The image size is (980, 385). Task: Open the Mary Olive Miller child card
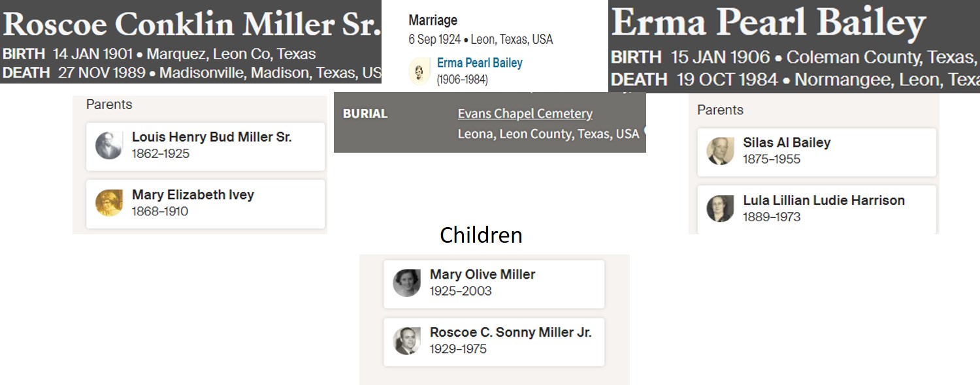[x=494, y=285]
